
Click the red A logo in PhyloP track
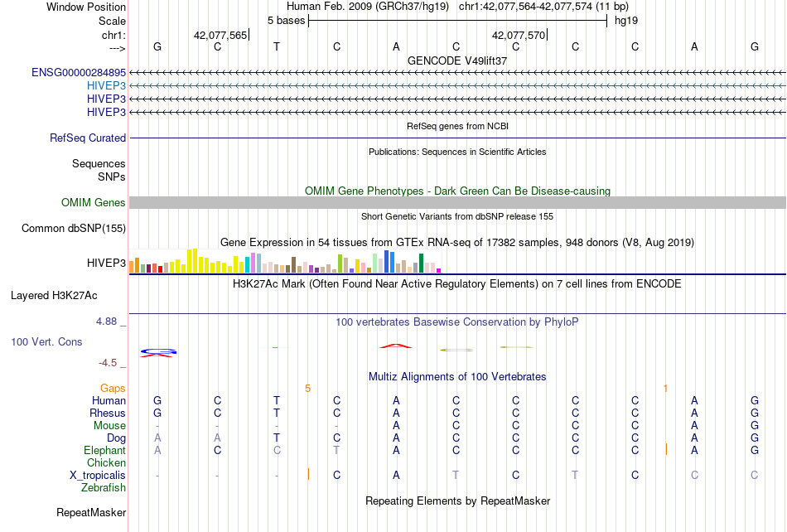[396, 346]
